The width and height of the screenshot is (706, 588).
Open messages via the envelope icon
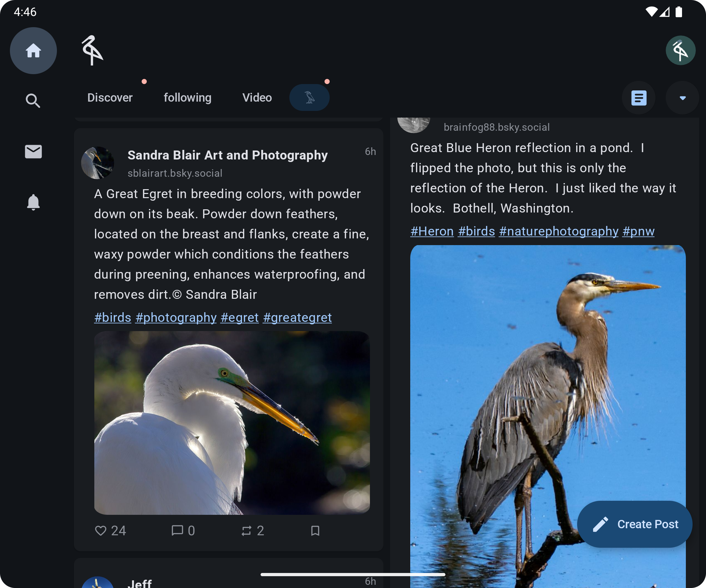pyautogui.click(x=33, y=151)
